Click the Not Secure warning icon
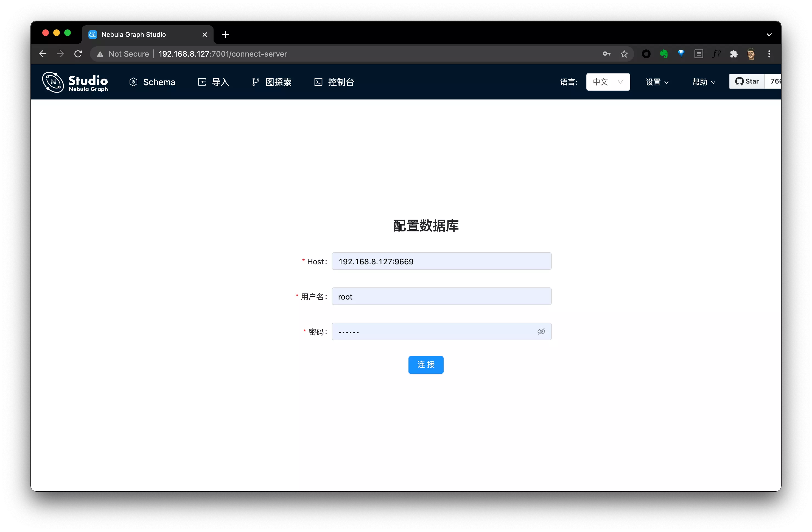The height and width of the screenshot is (532, 812). coord(100,54)
